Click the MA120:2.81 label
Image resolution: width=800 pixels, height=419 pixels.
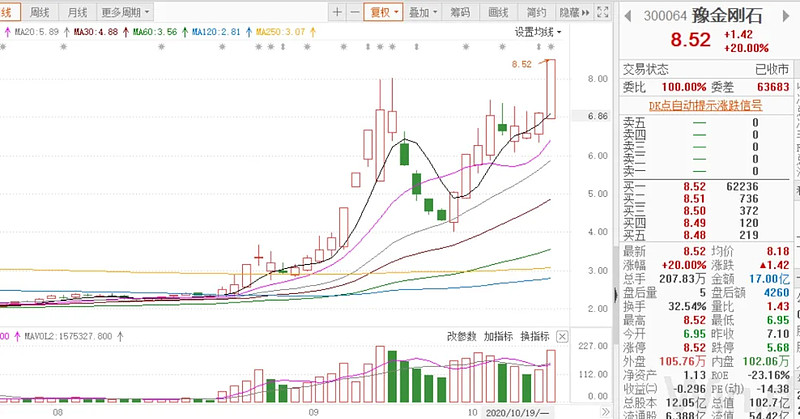216,32
